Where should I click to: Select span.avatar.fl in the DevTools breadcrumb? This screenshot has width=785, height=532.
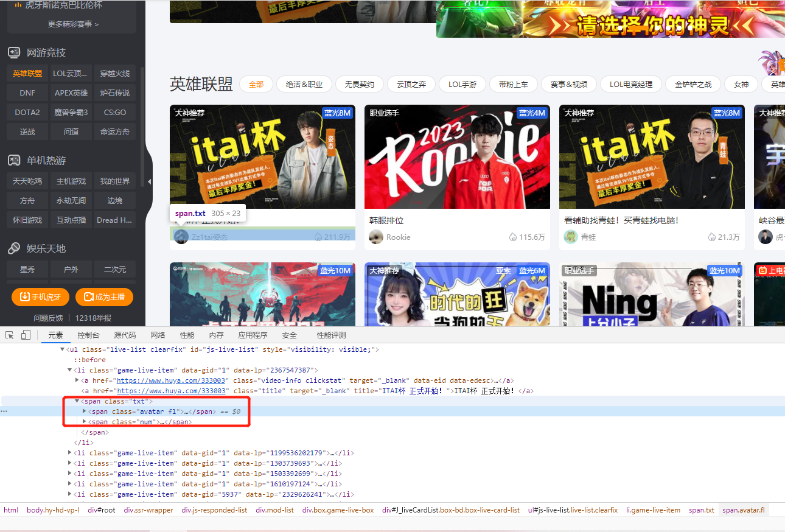pyautogui.click(x=744, y=510)
